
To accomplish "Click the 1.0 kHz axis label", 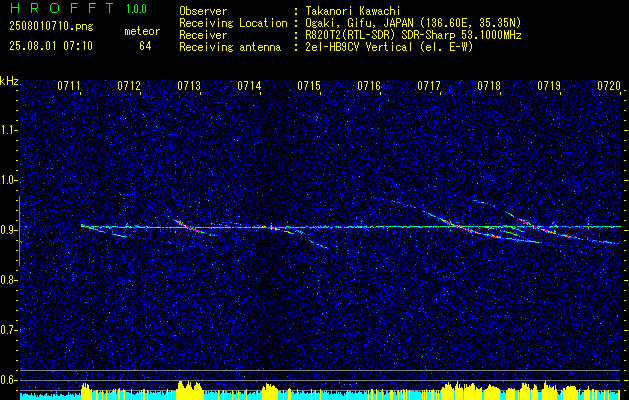I will [x=8, y=181].
